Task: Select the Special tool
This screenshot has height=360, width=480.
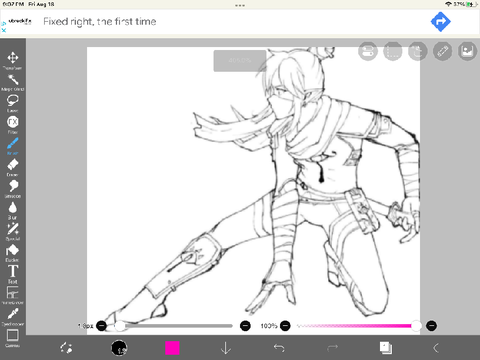Action: [x=13, y=231]
